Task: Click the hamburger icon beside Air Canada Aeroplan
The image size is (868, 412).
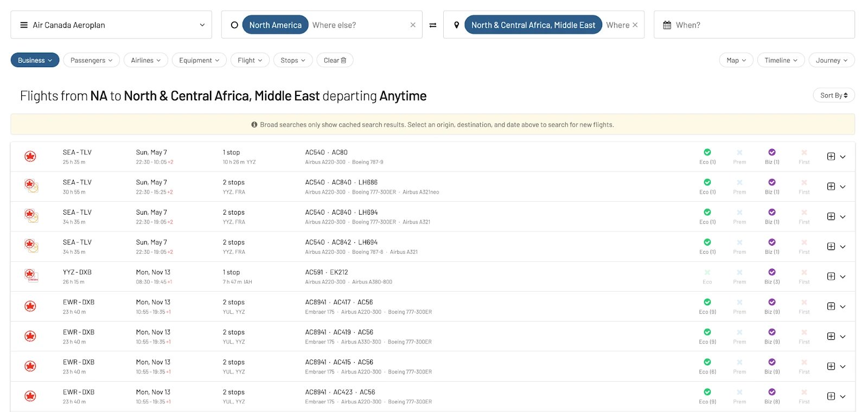Action: coord(24,25)
